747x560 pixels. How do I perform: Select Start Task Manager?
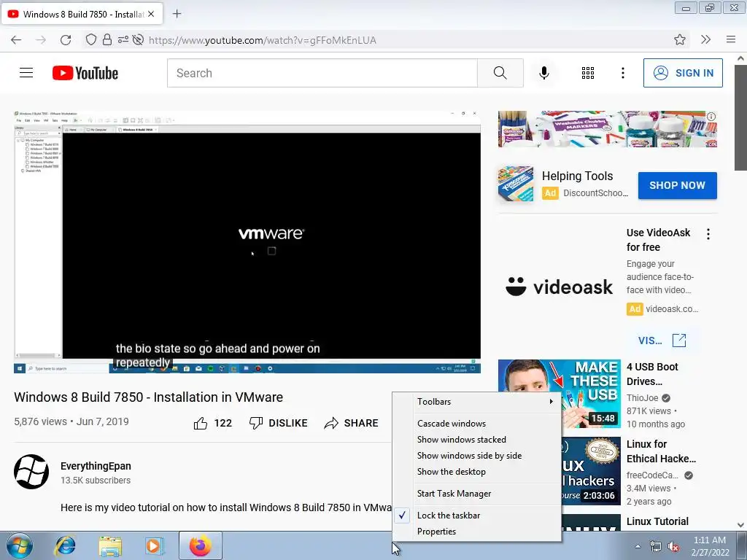tap(476, 494)
